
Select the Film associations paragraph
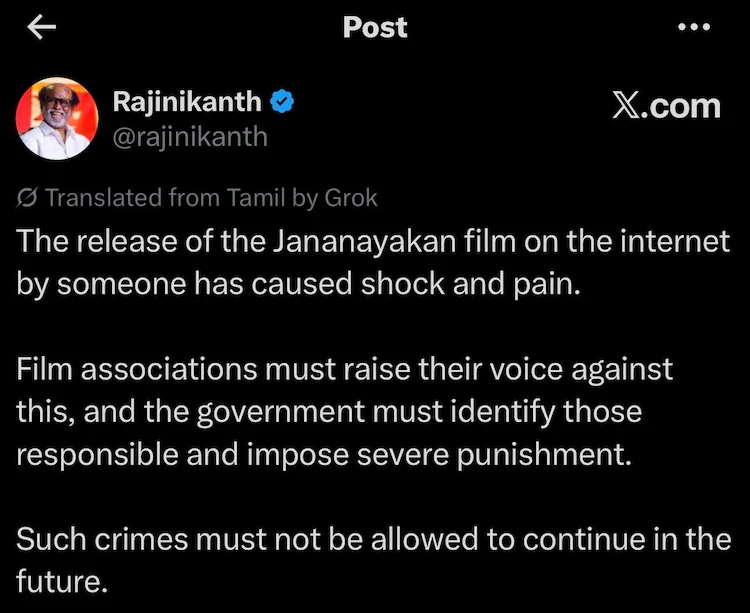coord(344,411)
